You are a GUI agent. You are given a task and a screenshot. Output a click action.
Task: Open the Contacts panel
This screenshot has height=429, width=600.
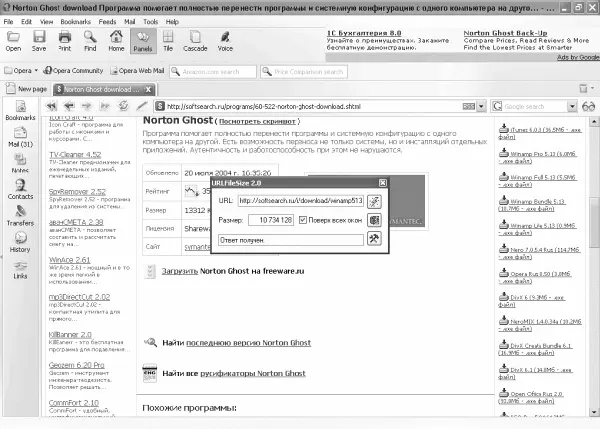[x=20, y=189]
